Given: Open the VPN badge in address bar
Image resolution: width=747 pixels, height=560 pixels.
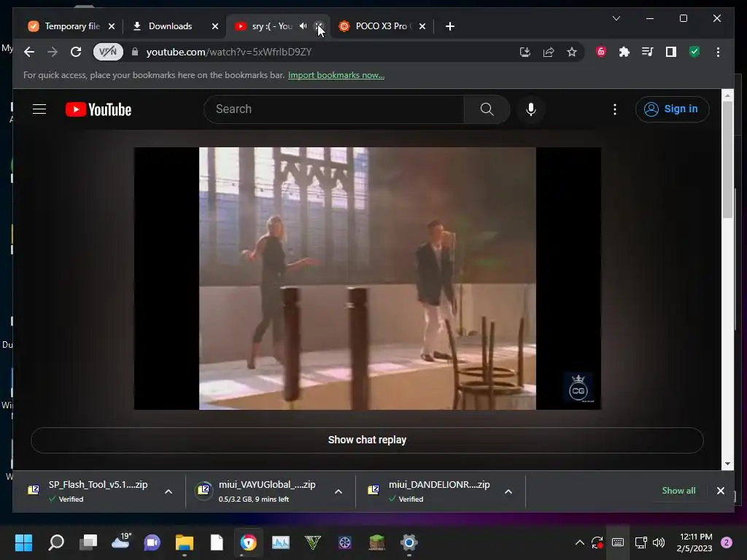Looking at the screenshot, I should 108,52.
